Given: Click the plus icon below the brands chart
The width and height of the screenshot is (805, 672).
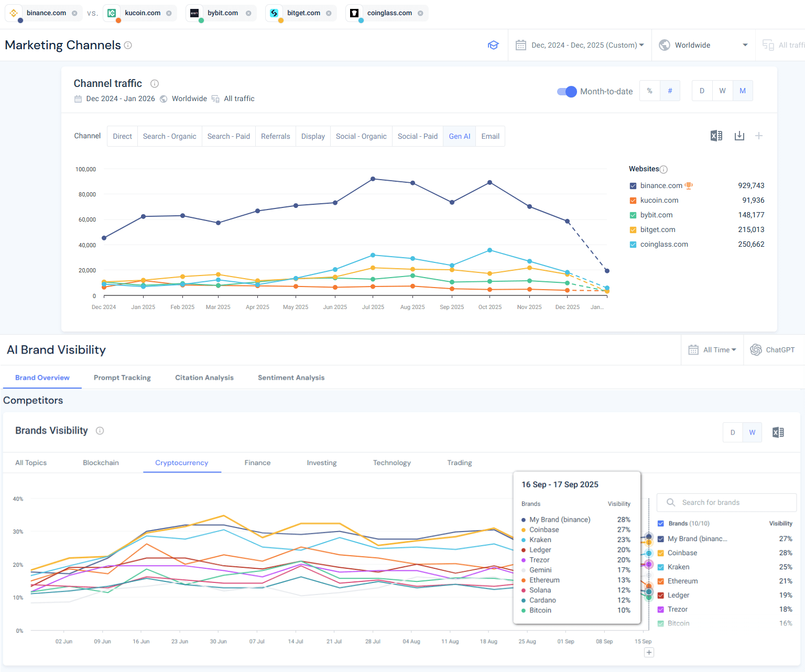Looking at the screenshot, I should tap(649, 652).
